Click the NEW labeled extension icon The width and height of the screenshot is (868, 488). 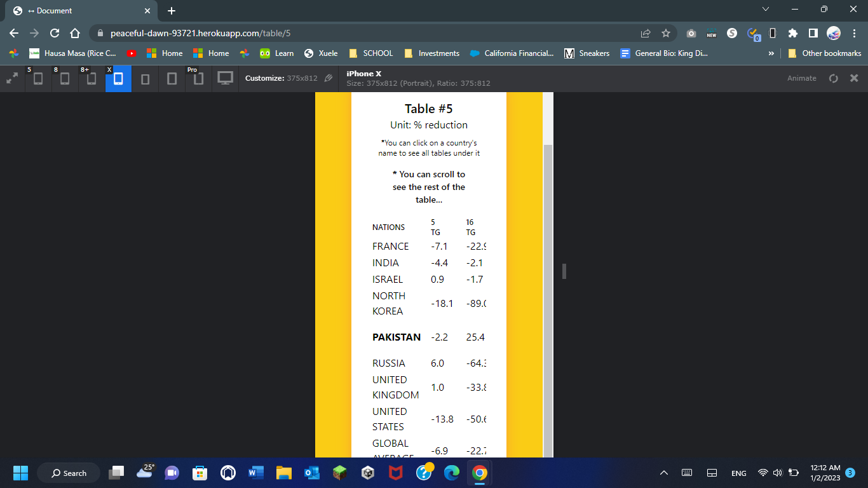click(x=712, y=33)
